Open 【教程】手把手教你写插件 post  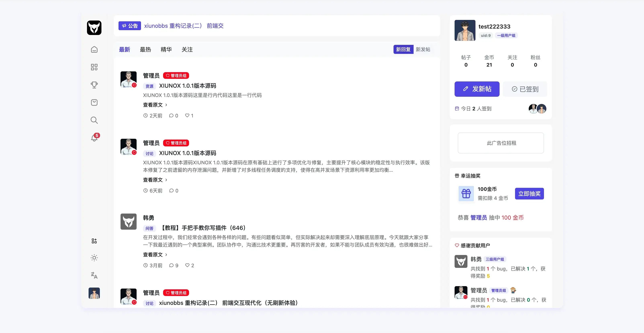[x=203, y=228]
